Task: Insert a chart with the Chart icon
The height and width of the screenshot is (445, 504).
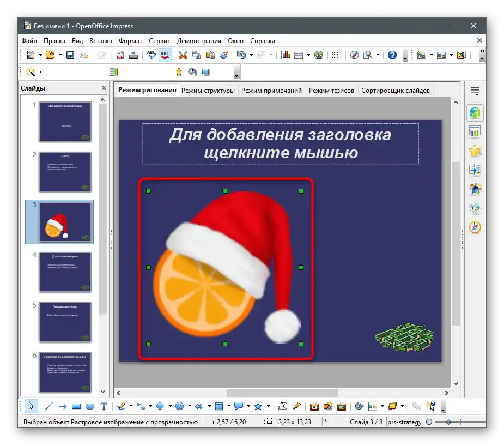Action: pos(285,55)
